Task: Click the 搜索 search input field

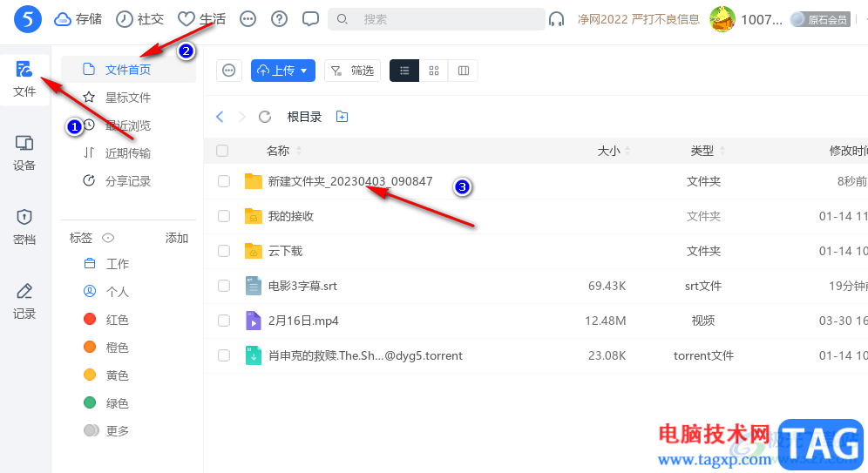Action: [437, 19]
